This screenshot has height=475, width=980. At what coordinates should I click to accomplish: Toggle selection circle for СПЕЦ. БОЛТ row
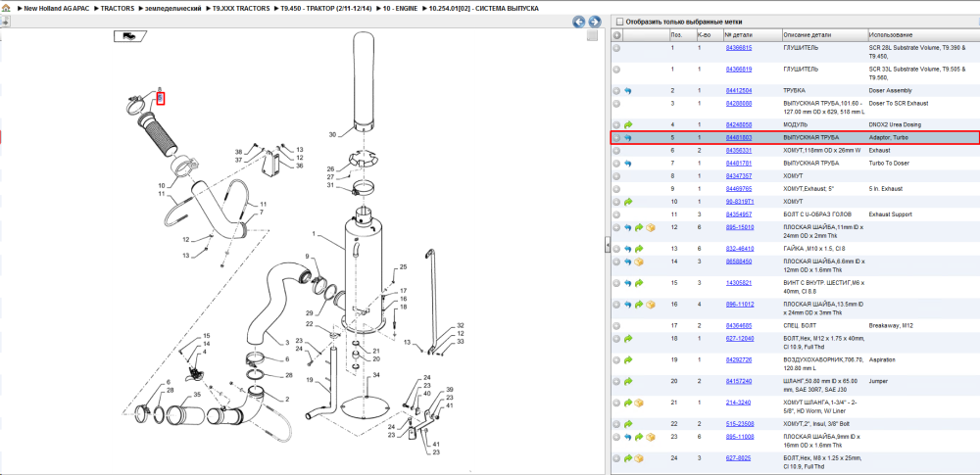(x=616, y=325)
